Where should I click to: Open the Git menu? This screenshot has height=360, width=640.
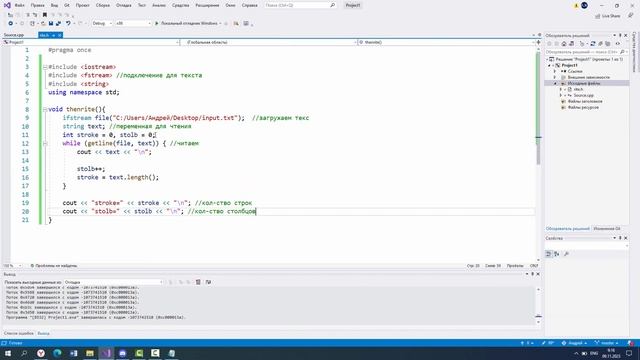coord(67,5)
